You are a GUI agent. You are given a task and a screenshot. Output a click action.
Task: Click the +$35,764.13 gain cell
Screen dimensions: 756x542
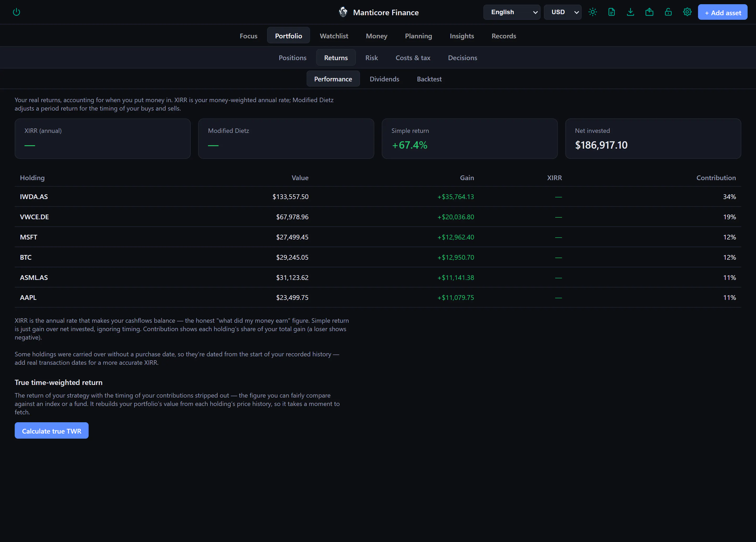[x=456, y=197]
